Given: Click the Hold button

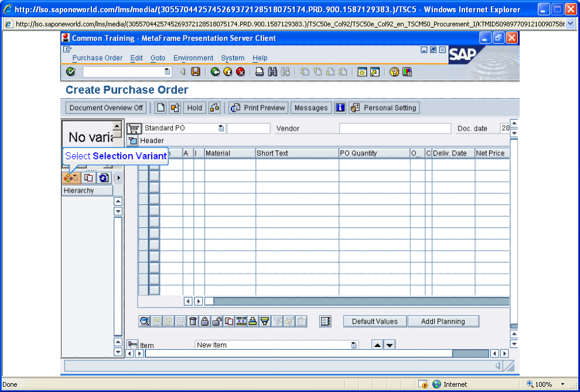Looking at the screenshot, I should [195, 108].
